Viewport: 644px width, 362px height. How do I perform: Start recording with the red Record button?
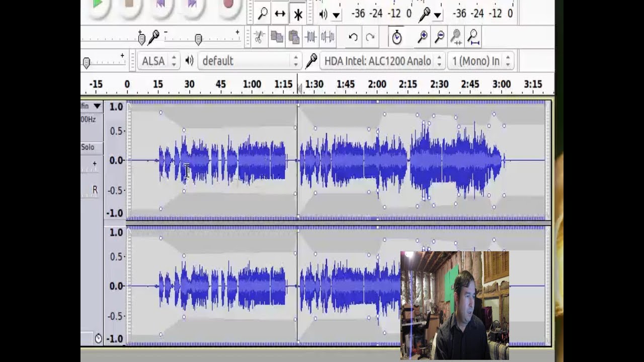click(228, 4)
